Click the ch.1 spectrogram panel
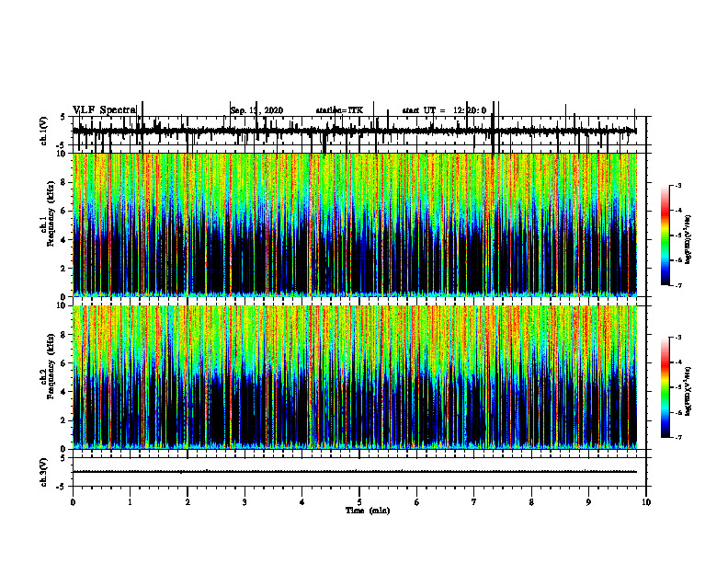728x563 pixels. (355, 224)
